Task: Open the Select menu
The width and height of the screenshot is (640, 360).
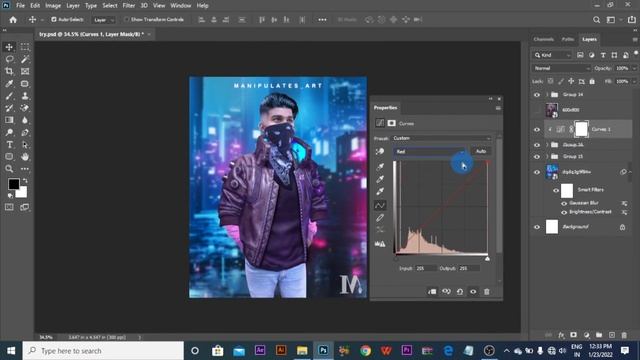Action: pyautogui.click(x=109, y=6)
